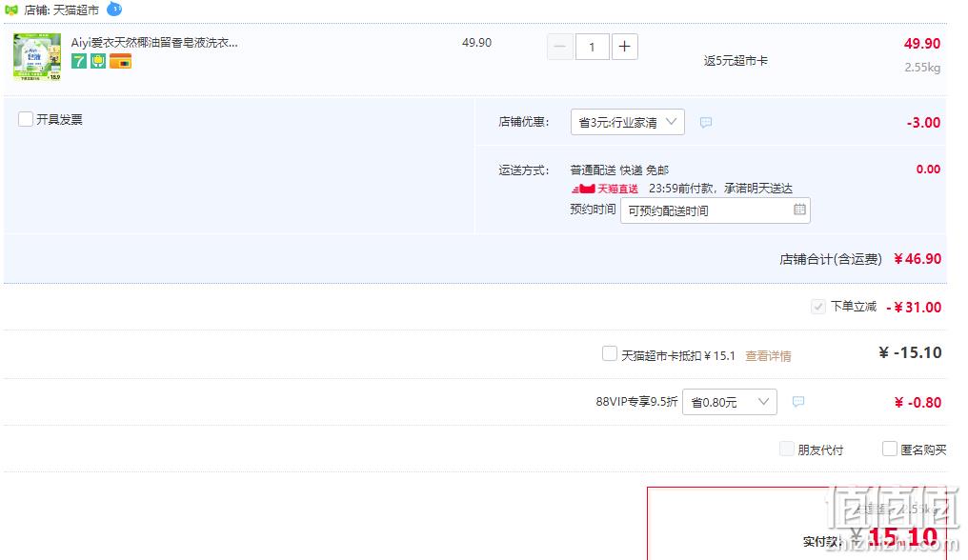Click the 普通配送 快递 免邮 shipping text
This screenshot has width=968, height=560.
click(x=619, y=170)
